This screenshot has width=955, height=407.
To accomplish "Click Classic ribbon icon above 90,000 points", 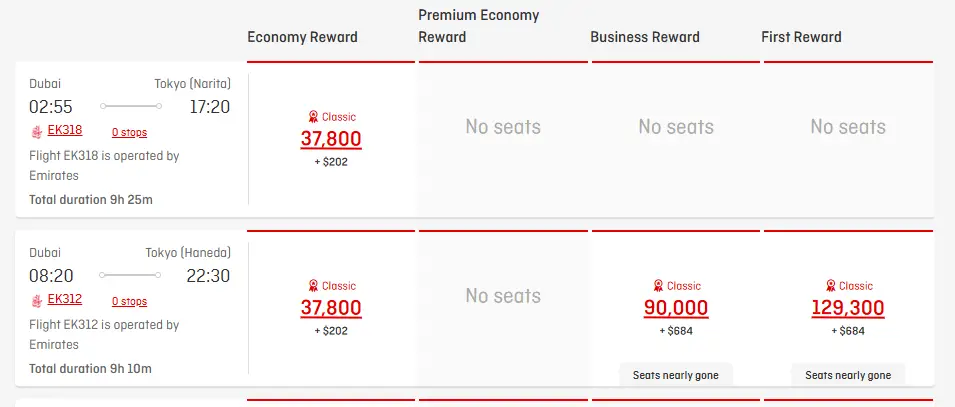I will (658, 286).
